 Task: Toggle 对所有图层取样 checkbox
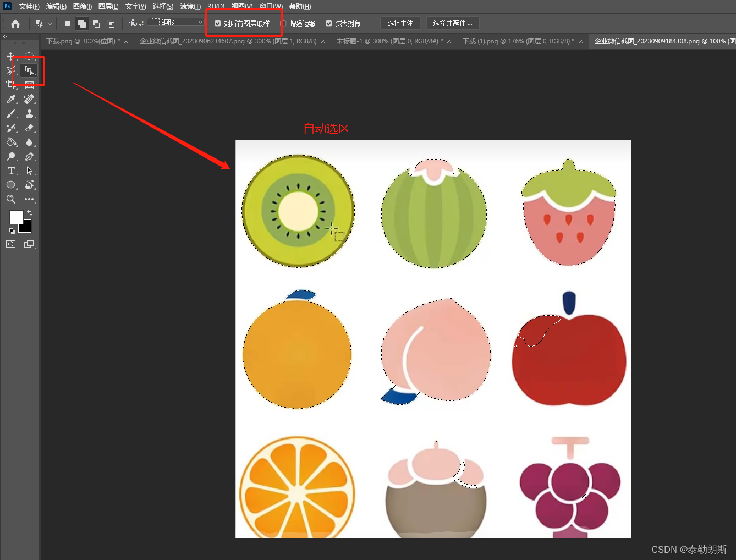tap(217, 24)
